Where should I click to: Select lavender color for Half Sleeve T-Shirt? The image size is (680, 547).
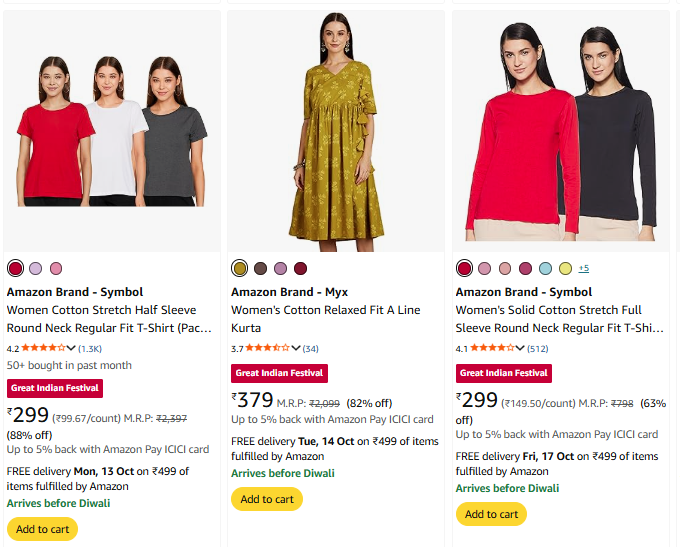36,268
